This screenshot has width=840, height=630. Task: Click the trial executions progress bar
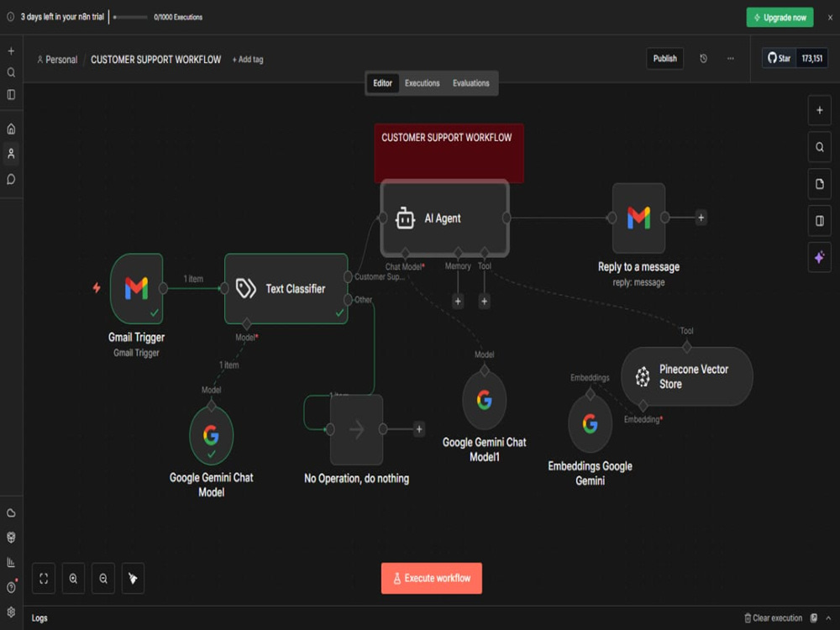pos(130,17)
